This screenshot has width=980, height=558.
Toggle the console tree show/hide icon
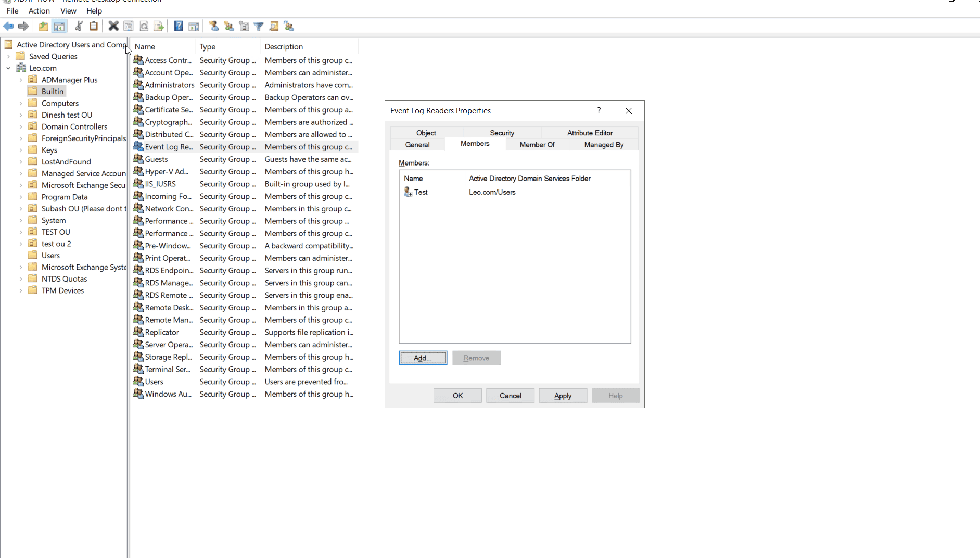pos(59,26)
